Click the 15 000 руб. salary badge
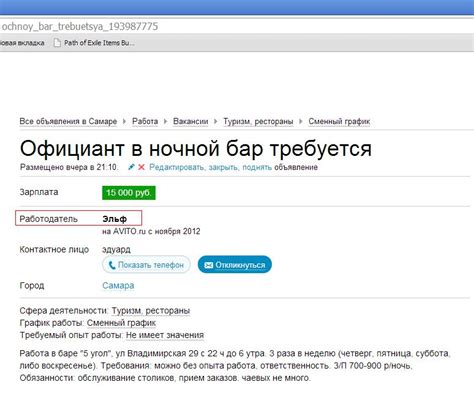The height and width of the screenshot is (393, 474). (129, 193)
